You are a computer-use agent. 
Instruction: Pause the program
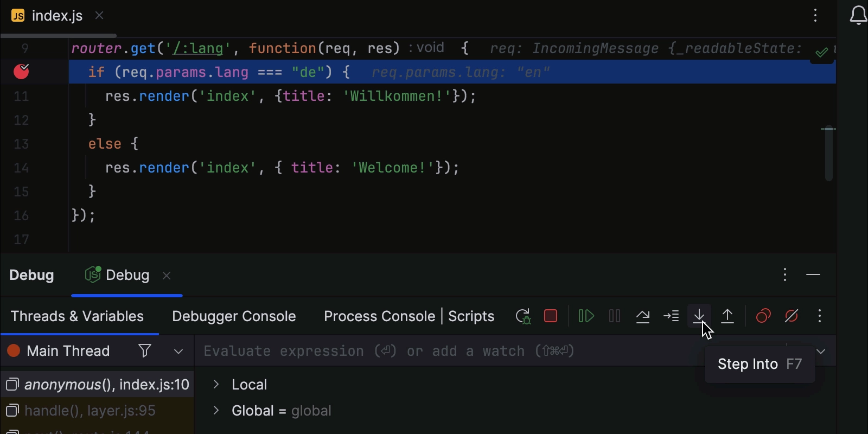[615, 316]
